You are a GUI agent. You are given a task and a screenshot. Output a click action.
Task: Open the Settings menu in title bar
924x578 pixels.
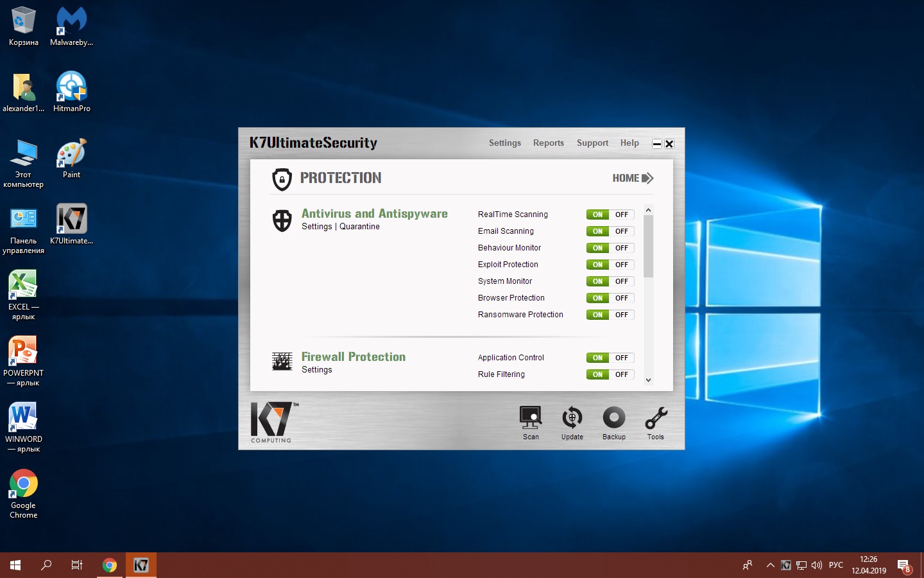505,143
